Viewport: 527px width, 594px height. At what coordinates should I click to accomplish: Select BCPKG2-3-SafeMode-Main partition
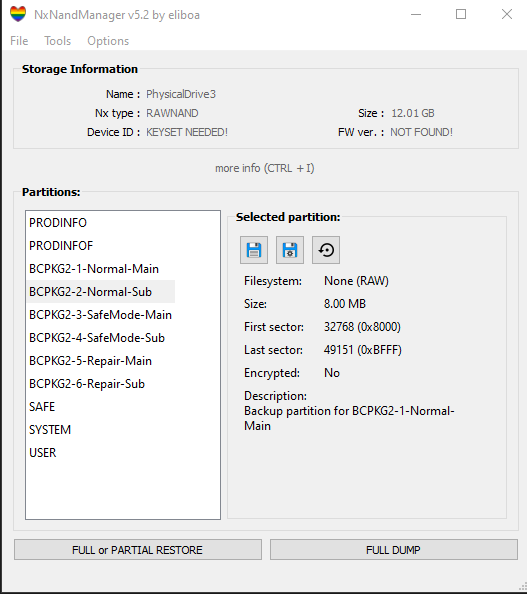pyautogui.click(x=100, y=315)
